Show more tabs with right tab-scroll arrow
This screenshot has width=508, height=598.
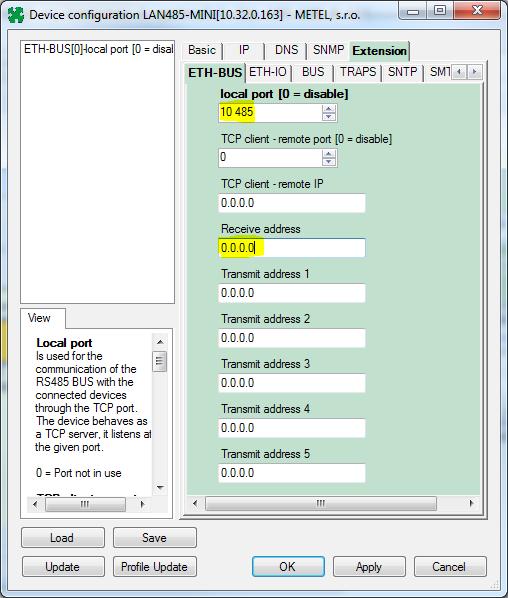(x=474, y=72)
